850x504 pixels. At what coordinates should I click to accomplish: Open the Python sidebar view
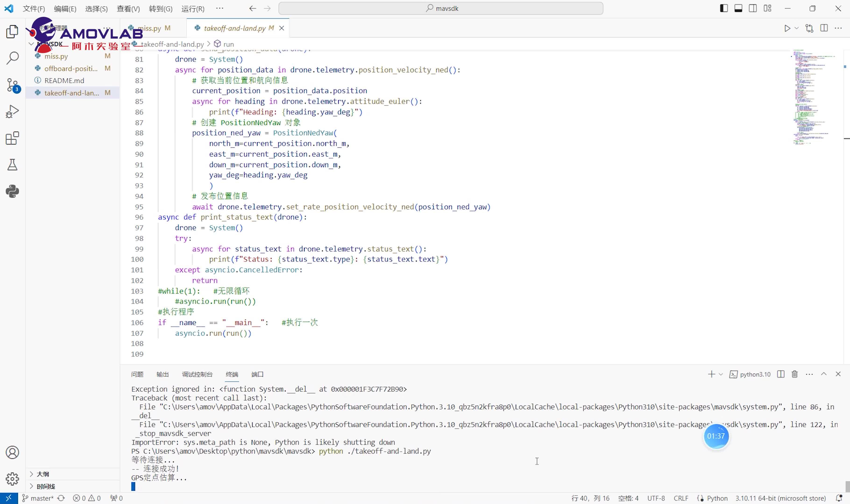pyautogui.click(x=13, y=191)
